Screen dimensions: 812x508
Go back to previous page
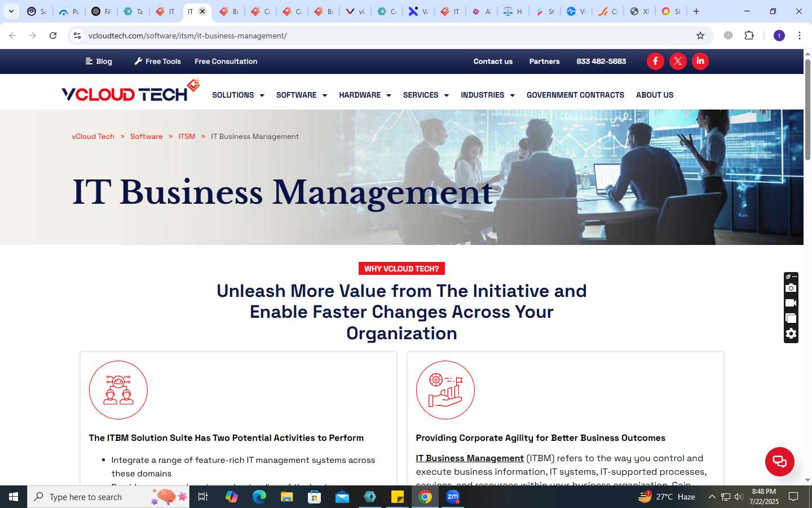pos(12,36)
